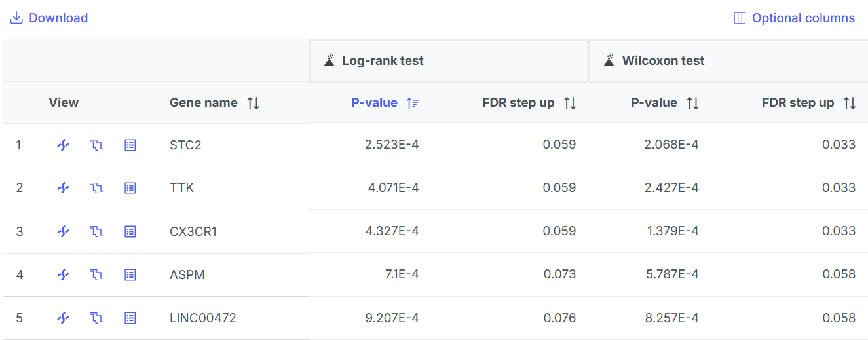
Task: Open the details list icon for LINC00472
Action: click(130, 318)
